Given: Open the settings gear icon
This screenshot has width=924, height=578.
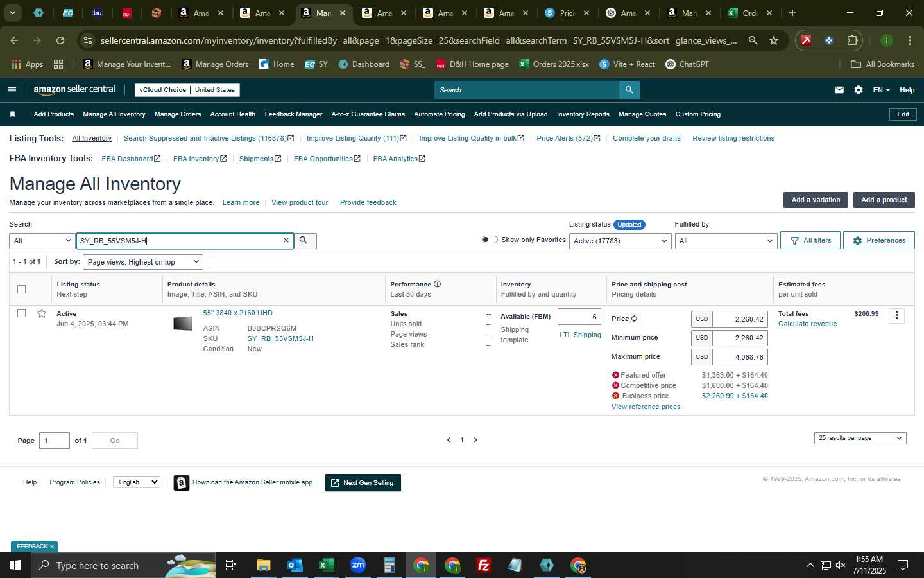Looking at the screenshot, I should click(859, 90).
